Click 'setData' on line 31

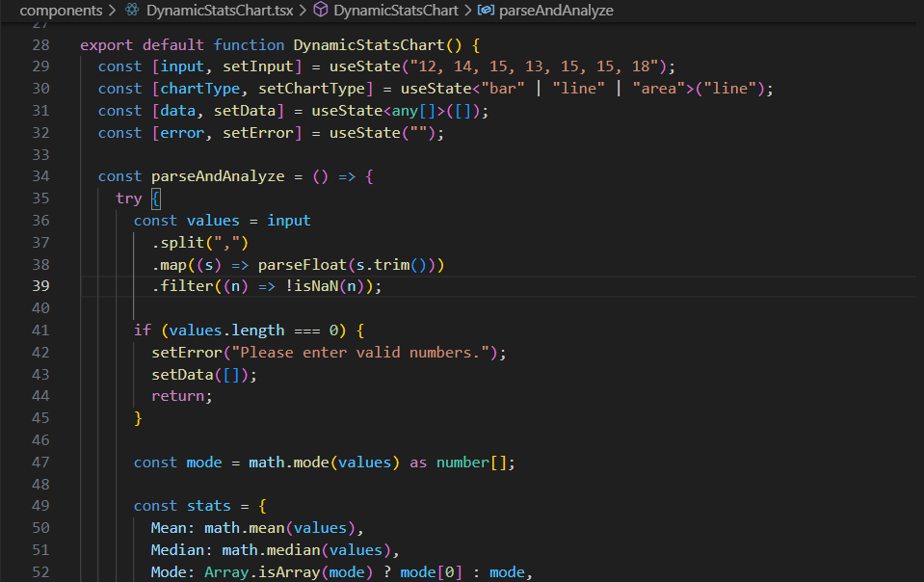tap(245, 111)
